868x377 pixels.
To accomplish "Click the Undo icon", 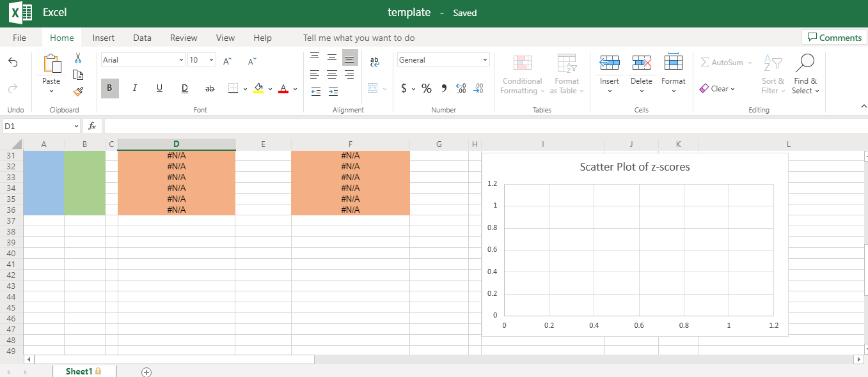I will (x=12, y=61).
